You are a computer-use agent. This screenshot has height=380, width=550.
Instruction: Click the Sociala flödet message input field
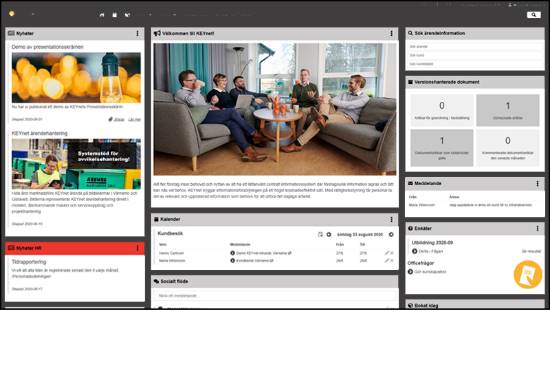pyautogui.click(x=275, y=296)
